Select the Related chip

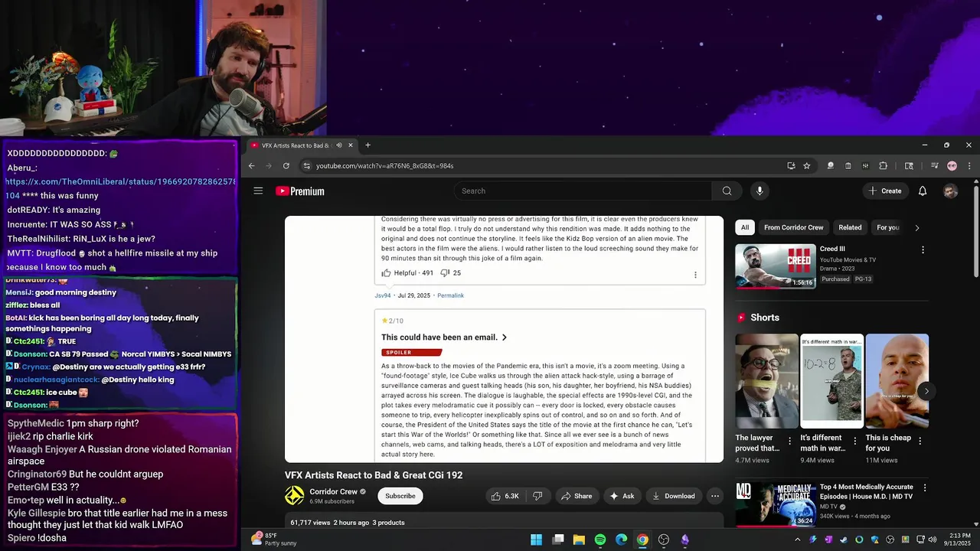pyautogui.click(x=850, y=227)
